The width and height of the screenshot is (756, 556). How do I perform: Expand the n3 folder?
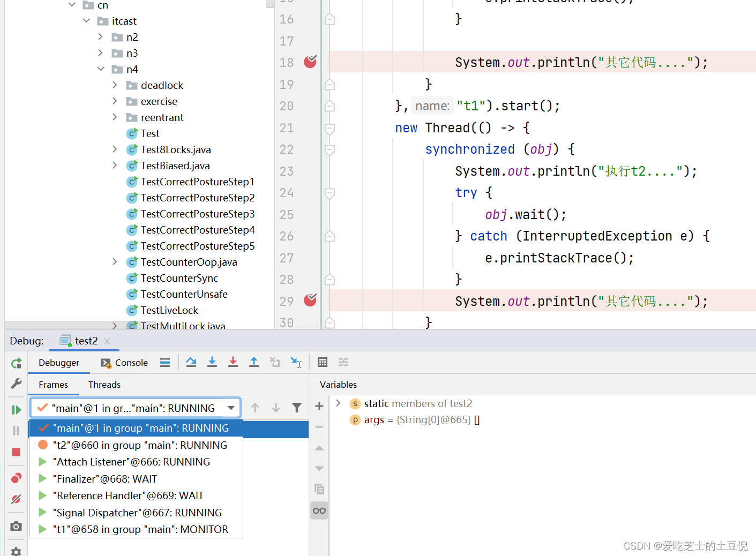pos(101,53)
